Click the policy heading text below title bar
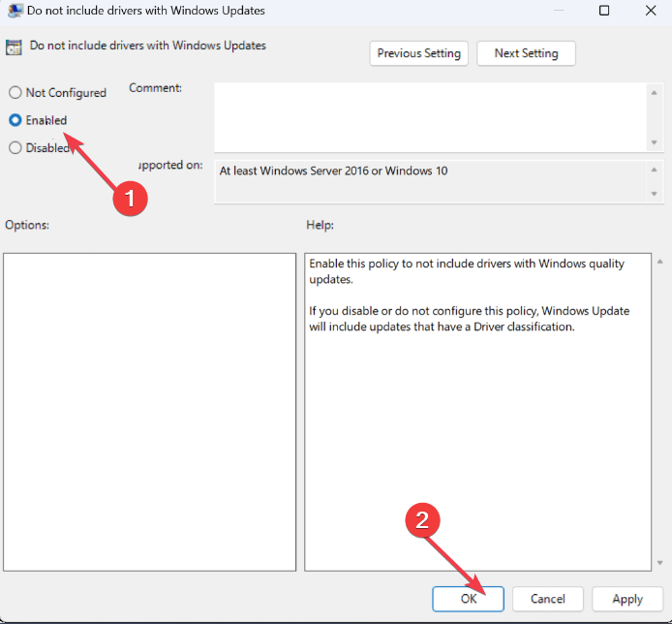672x624 pixels. pos(148,46)
